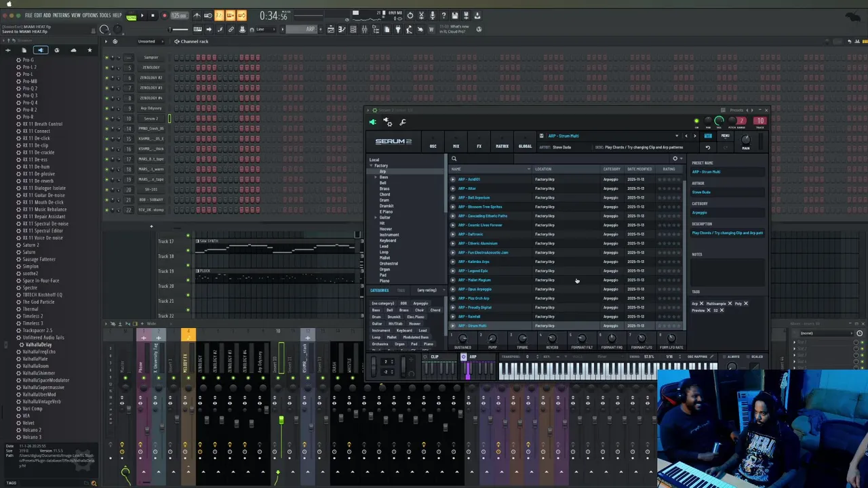
Task: Open the playlist view icon
Action: coord(331,29)
